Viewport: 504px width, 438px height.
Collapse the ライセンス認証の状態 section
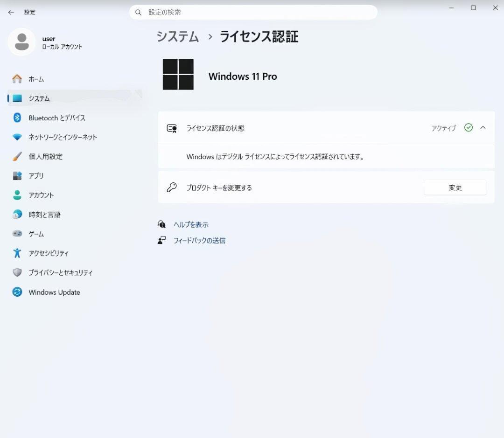click(483, 127)
